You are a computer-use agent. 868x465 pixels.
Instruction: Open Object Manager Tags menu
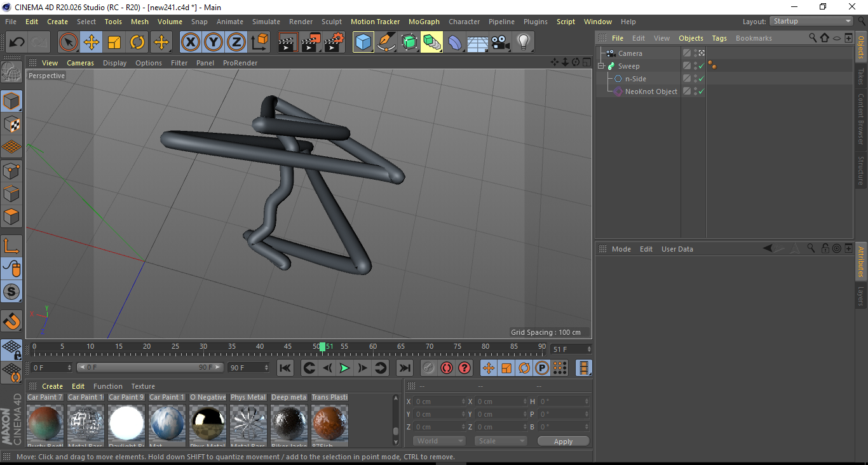coord(719,38)
